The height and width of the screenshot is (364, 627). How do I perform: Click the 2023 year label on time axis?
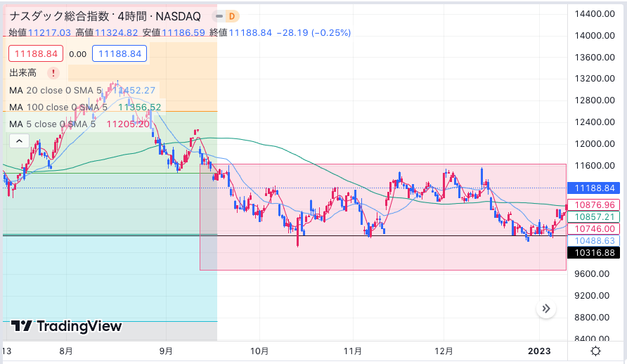coord(539,351)
